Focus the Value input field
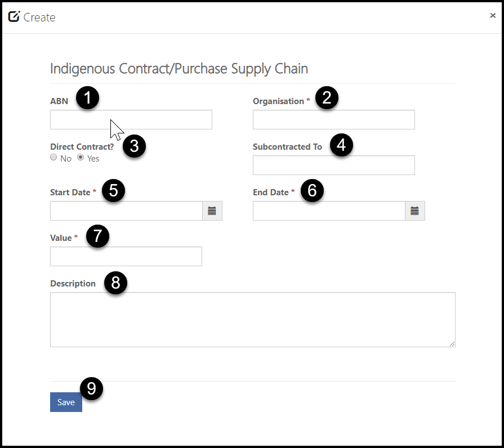This screenshot has width=504, height=448. tap(126, 256)
